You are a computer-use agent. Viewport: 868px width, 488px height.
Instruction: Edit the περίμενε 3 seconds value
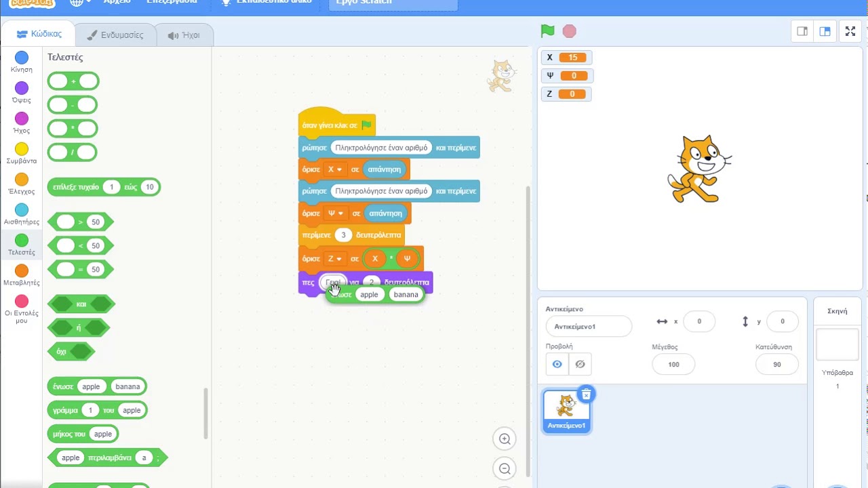pos(343,235)
